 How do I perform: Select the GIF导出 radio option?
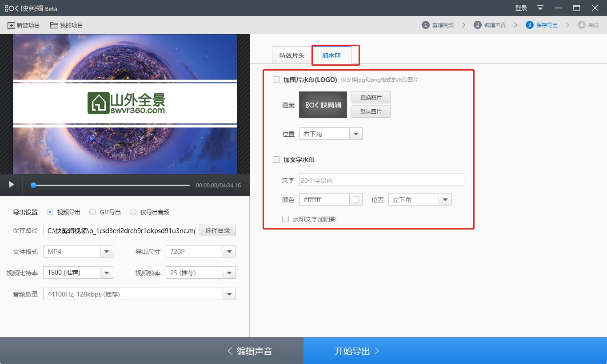(93, 212)
